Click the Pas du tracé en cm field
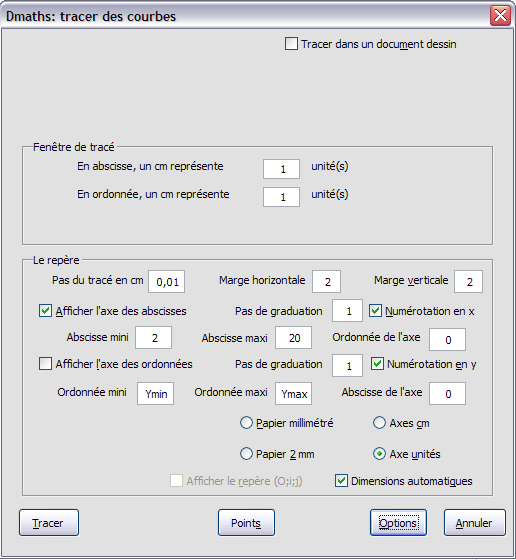 [166, 282]
